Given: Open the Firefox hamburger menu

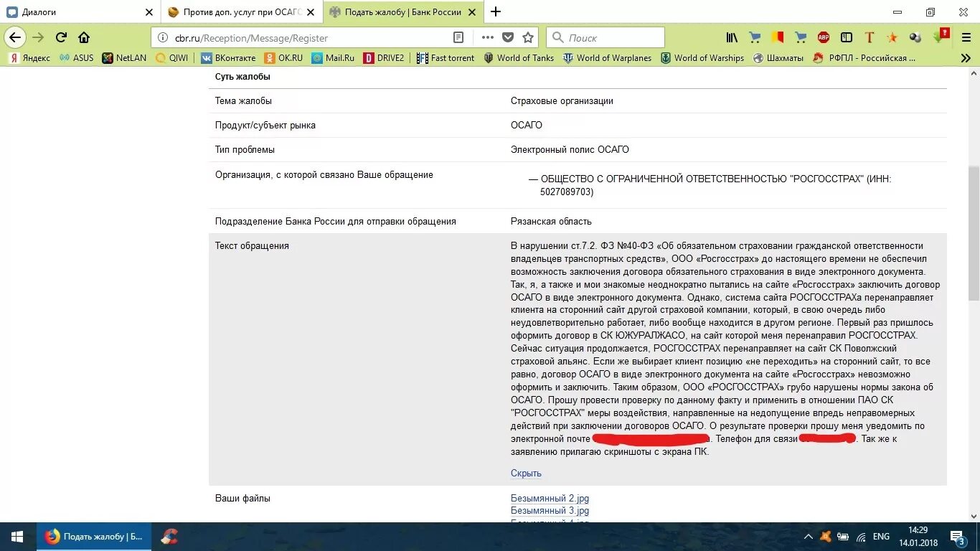Looking at the screenshot, I should click(965, 38).
